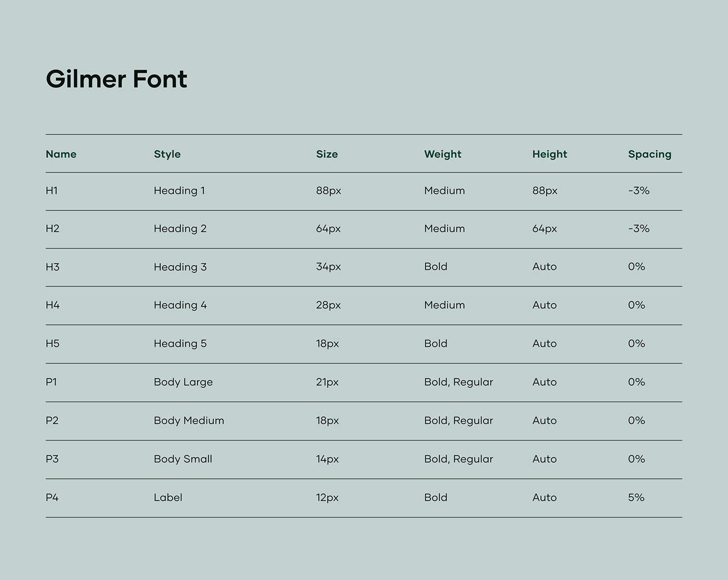Image resolution: width=728 pixels, height=580 pixels.
Task: Click the '-3%' spacing in H1 row
Action: tap(639, 190)
